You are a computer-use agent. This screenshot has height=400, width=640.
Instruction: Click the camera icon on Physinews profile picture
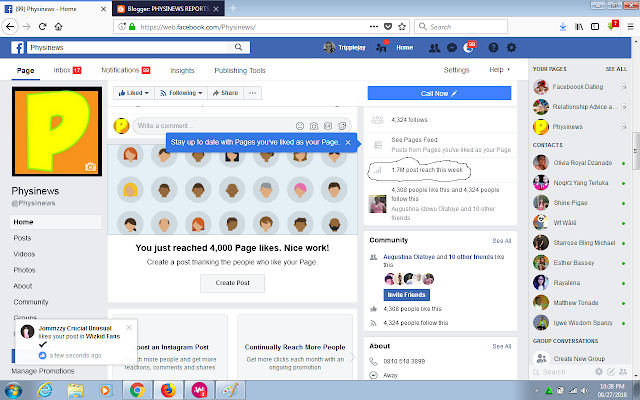point(90,167)
